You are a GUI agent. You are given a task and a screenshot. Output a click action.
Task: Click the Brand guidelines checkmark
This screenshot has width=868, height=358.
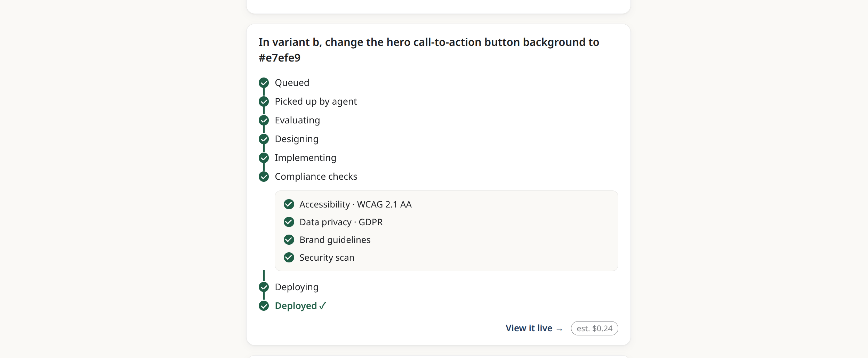289,239
